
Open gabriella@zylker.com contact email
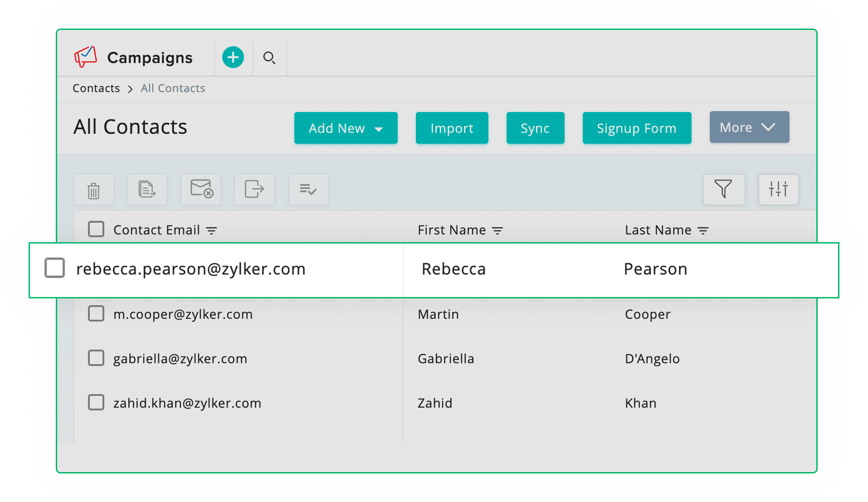pos(180,359)
